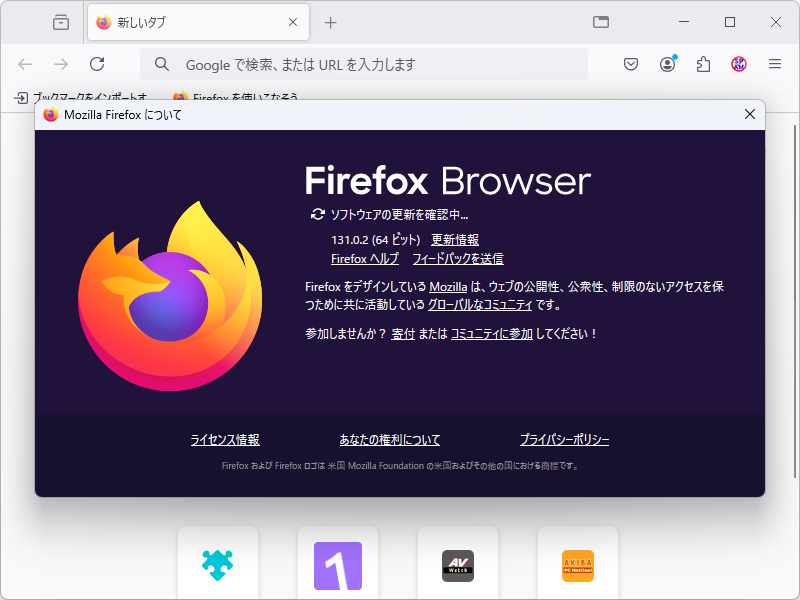Open the プライバシーポリシー privacy policy
This screenshot has width=800, height=600.
coord(565,440)
